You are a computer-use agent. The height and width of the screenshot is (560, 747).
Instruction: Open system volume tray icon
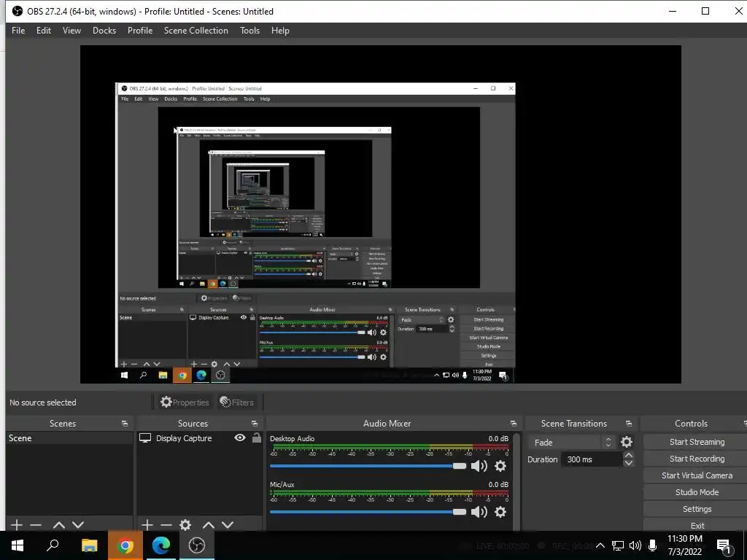coord(635,545)
